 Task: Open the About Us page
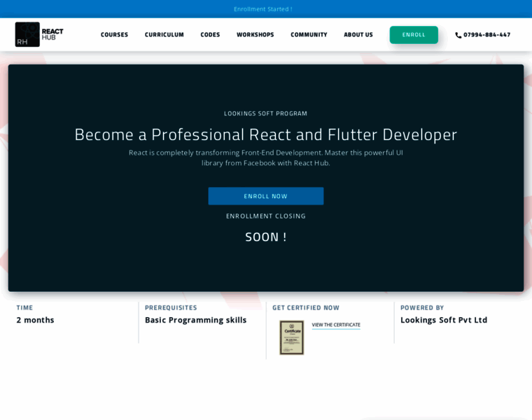[358, 34]
